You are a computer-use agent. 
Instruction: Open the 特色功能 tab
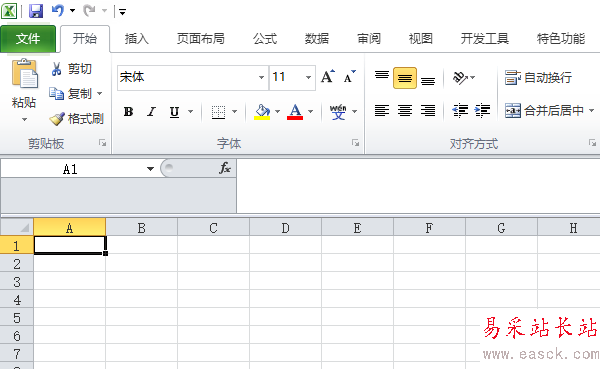click(x=561, y=39)
